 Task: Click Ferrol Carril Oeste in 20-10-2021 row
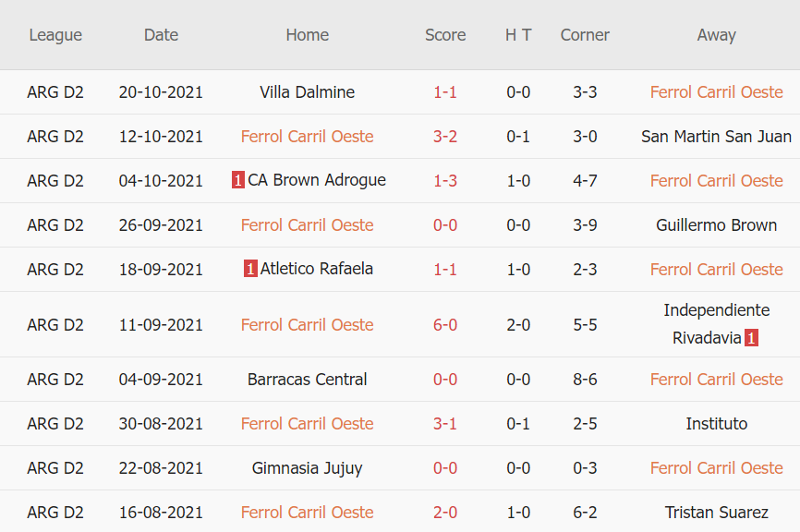716,92
